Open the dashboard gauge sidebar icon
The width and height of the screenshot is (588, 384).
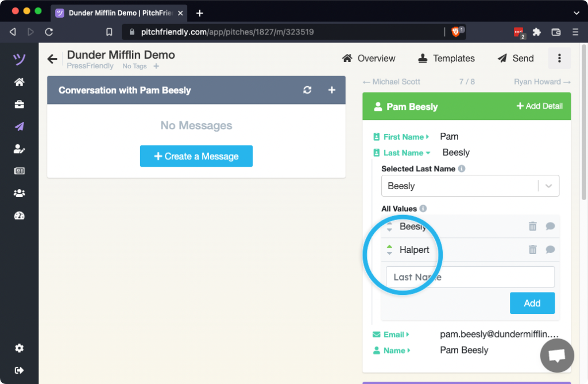click(x=19, y=216)
